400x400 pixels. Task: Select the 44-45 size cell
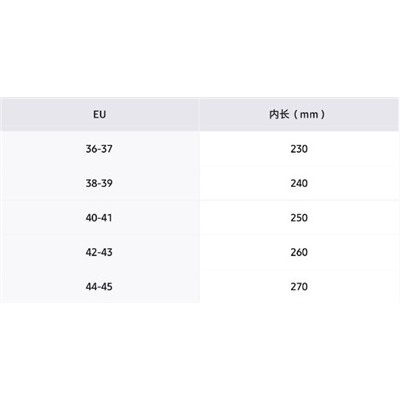[100, 286]
